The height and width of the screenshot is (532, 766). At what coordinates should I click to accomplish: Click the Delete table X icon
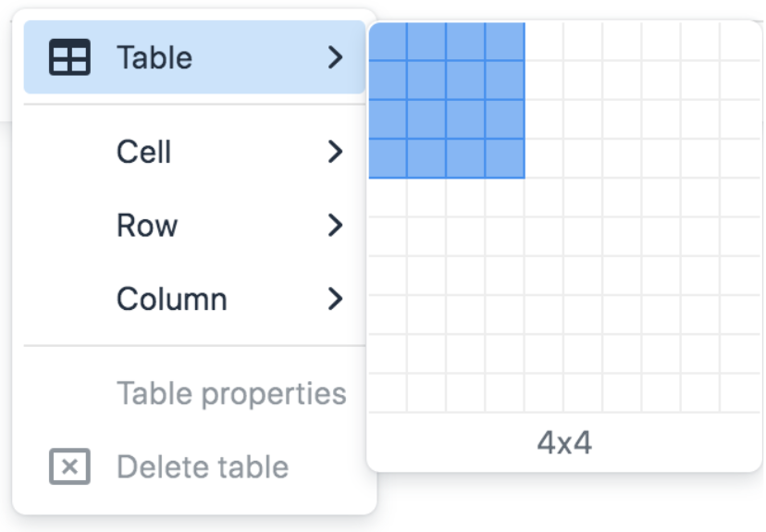[69, 467]
